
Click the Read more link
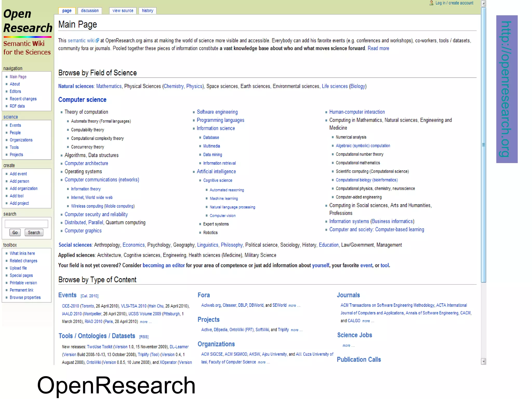point(378,48)
